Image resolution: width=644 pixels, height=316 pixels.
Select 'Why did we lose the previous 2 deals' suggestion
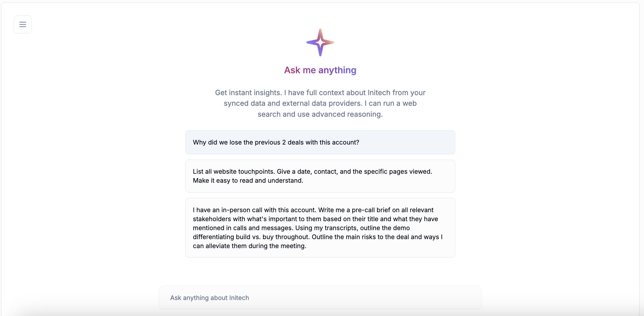[320, 142]
